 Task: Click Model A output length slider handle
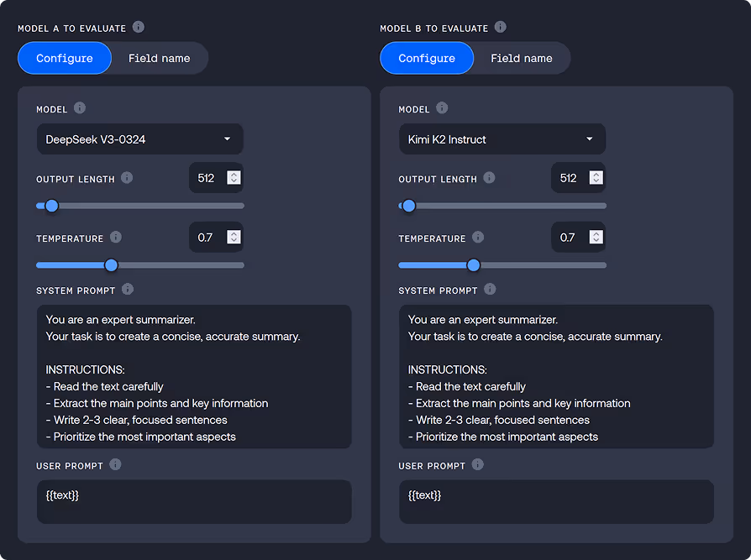point(52,206)
